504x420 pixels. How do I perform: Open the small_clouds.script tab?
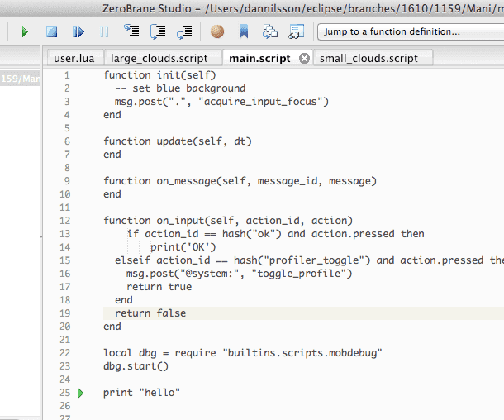click(x=368, y=58)
